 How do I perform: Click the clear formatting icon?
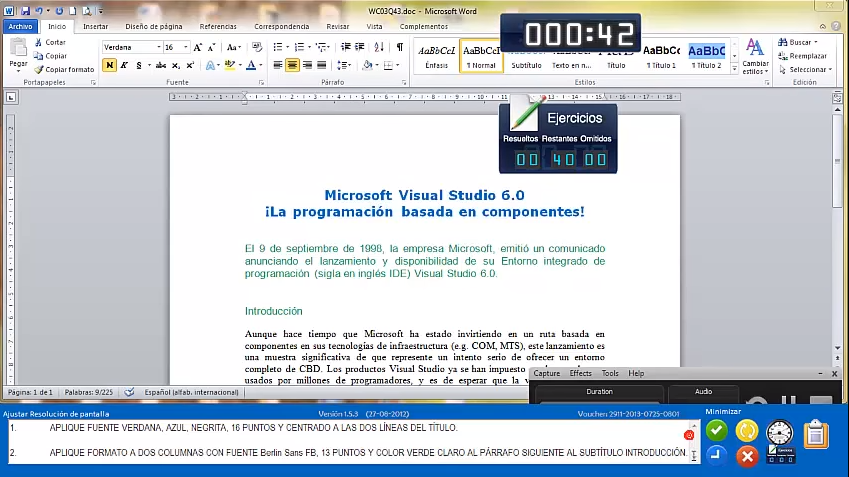click(x=257, y=48)
